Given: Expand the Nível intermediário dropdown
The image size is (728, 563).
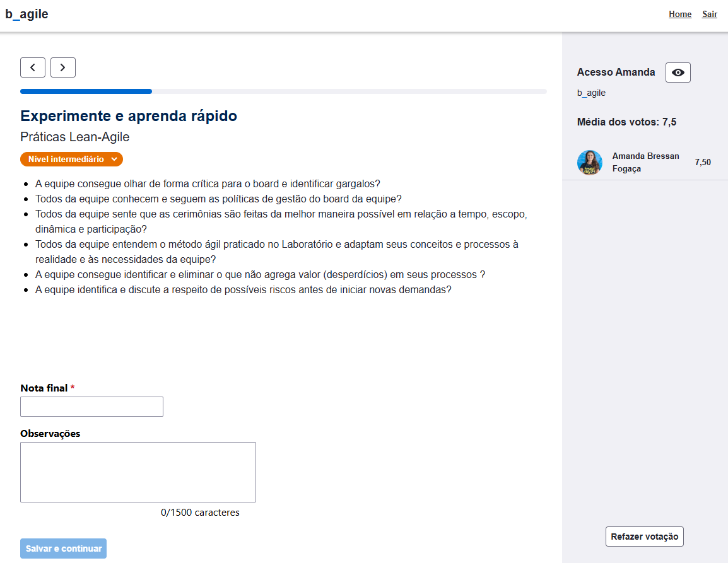Looking at the screenshot, I should point(71,160).
